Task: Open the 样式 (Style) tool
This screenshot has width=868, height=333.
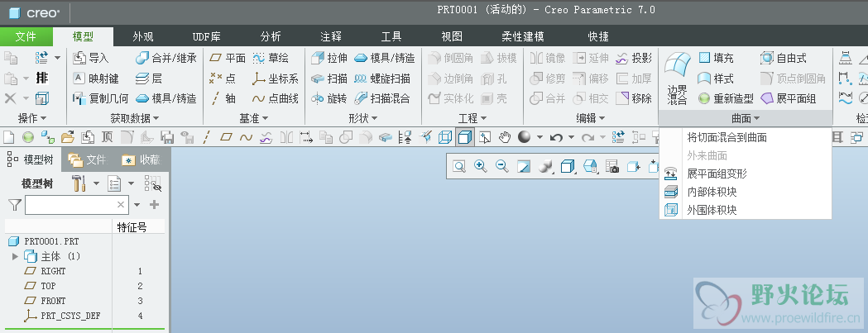Action: 716,78
